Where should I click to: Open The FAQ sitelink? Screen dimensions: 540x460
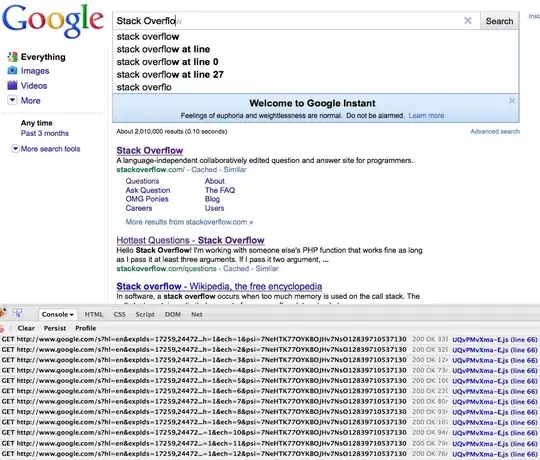(x=220, y=190)
